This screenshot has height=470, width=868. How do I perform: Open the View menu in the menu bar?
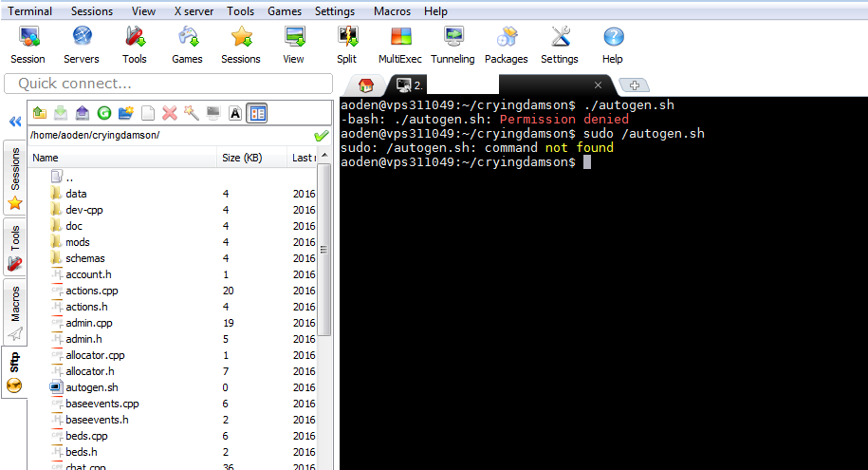pos(143,11)
